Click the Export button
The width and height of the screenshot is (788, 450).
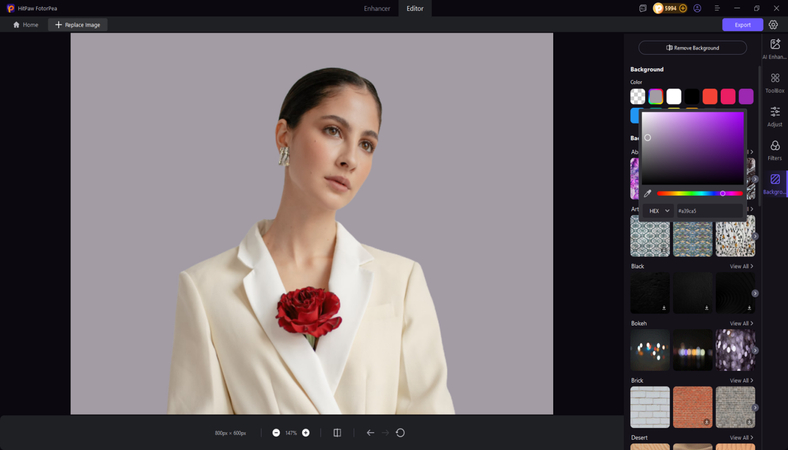tap(742, 25)
